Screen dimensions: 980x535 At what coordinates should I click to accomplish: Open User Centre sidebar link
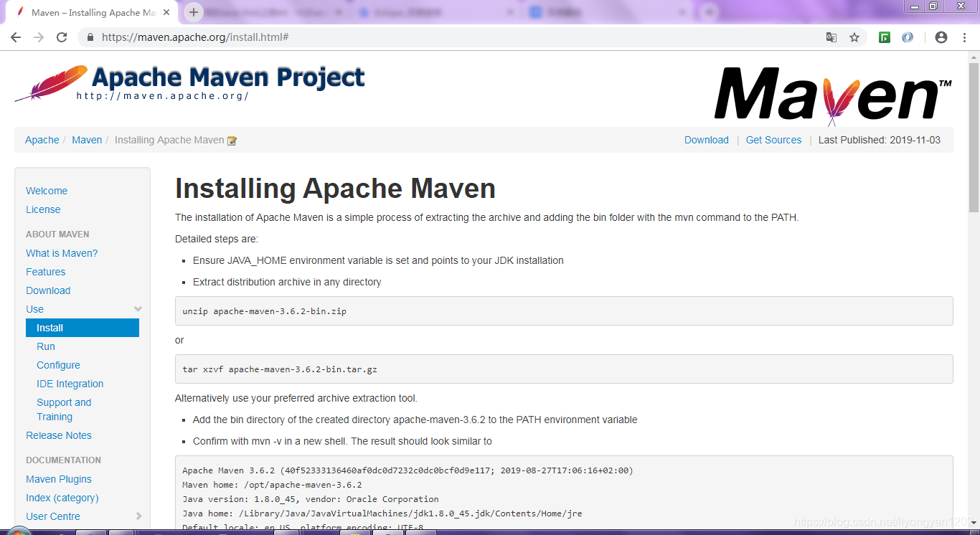click(53, 516)
